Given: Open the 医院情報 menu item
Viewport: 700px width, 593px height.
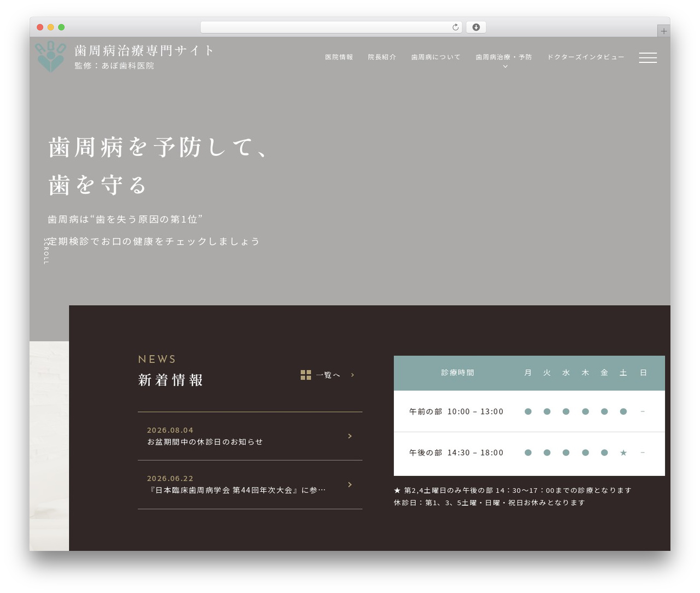Looking at the screenshot, I should coord(339,57).
